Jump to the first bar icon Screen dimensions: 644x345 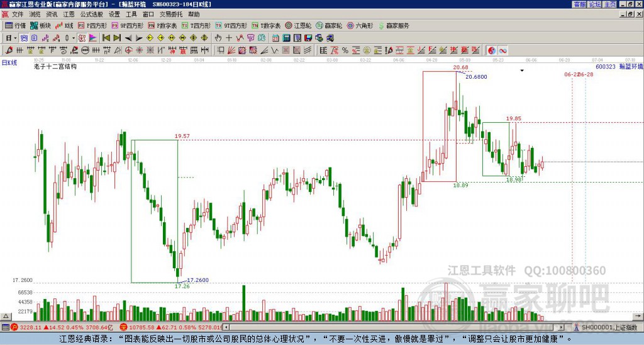pyautogui.click(x=106, y=38)
